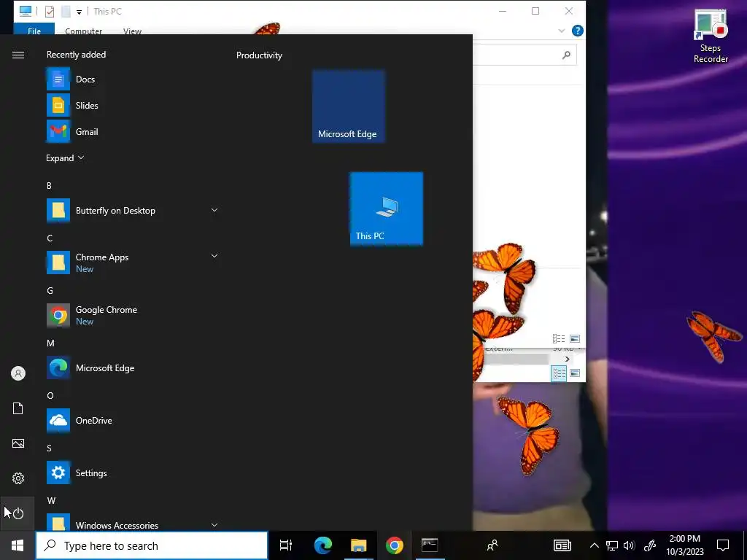Click search box in This PC window
The height and width of the screenshot is (560, 747).
(524, 55)
